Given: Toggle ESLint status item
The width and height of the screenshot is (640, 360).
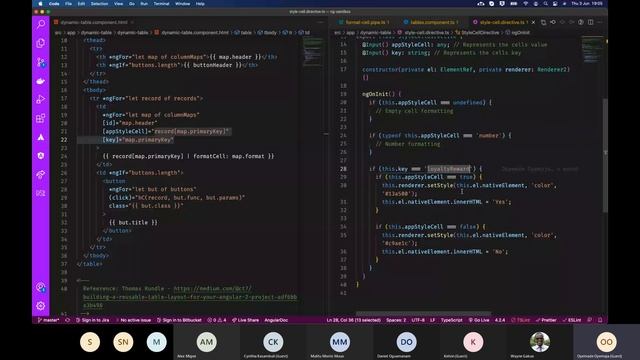Looking at the screenshot, I should [572, 320].
